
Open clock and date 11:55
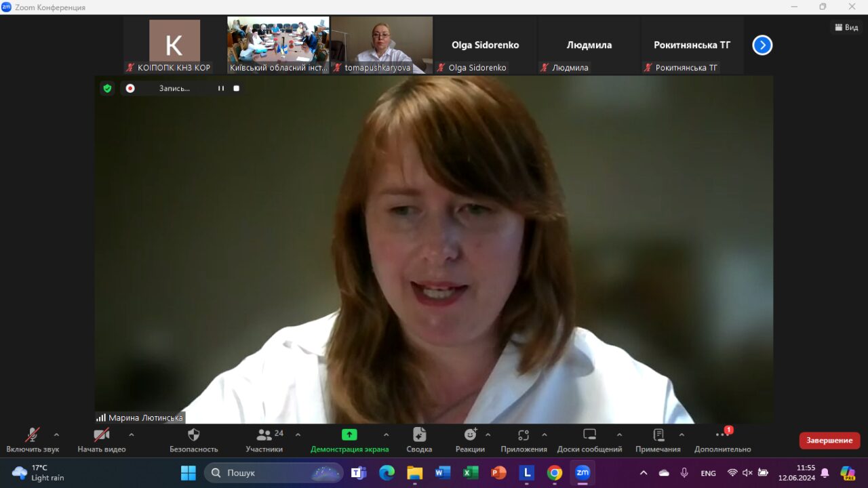click(797, 472)
